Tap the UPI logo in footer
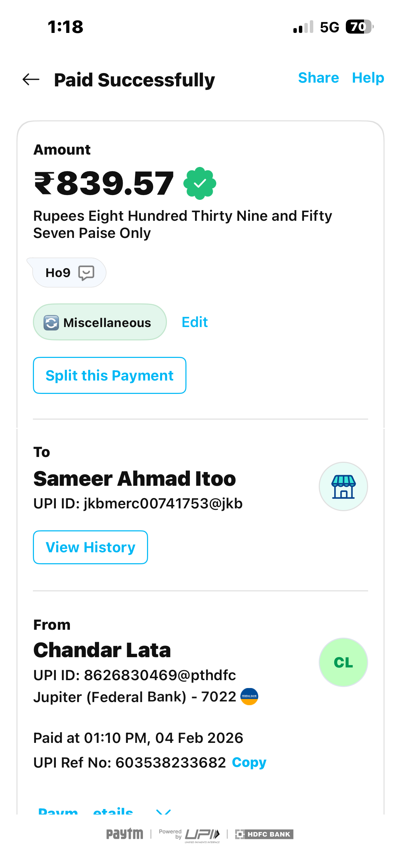Image resolution: width=401 pixels, height=868 pixels. [202, 834]
